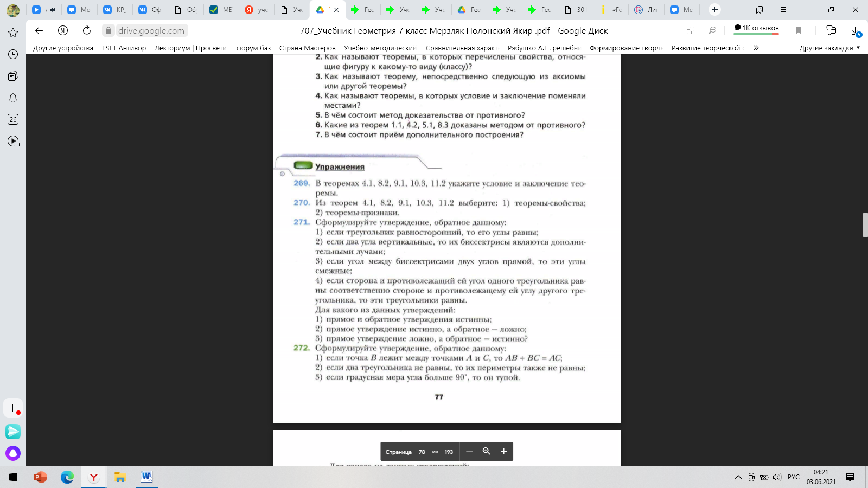Image resolution: width=868 pixels, height=488 pixels.
Task: Launch the Alice assistant icon in the sidebar
Action: click(x=13, y=453)
